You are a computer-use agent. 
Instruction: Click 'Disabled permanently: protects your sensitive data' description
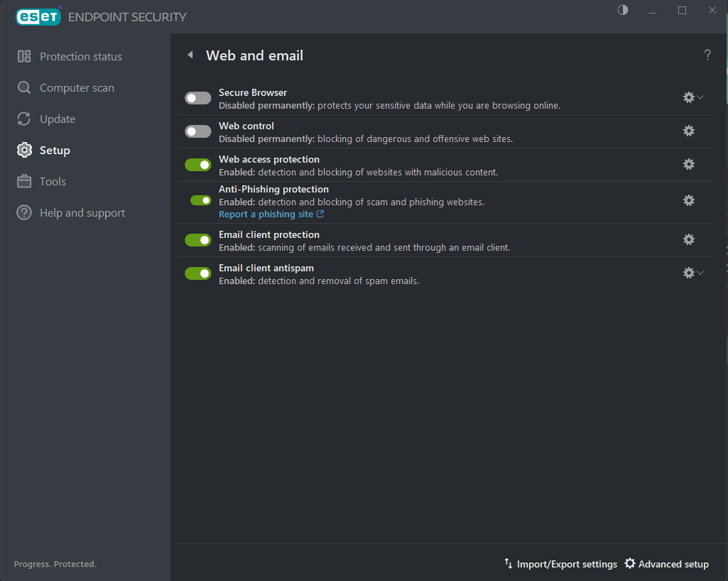pos(389,105)
